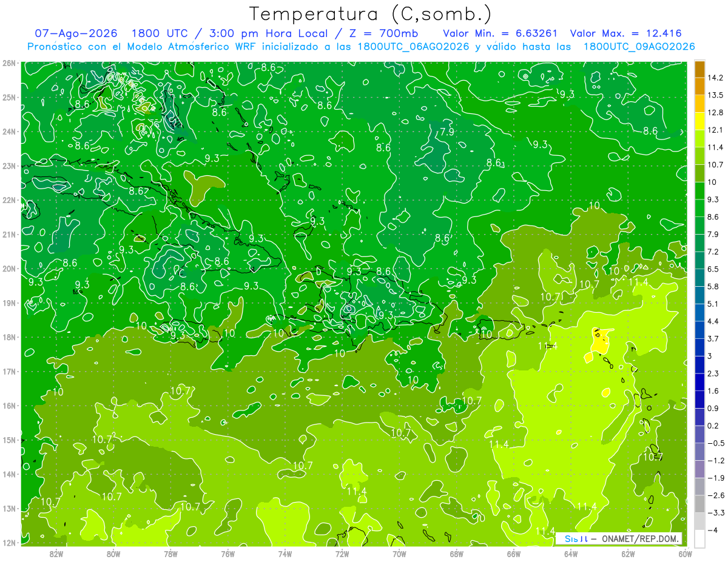Click the "82W" longitude axis label
This screenshot has height=562, width=728.
click(56, 554)
